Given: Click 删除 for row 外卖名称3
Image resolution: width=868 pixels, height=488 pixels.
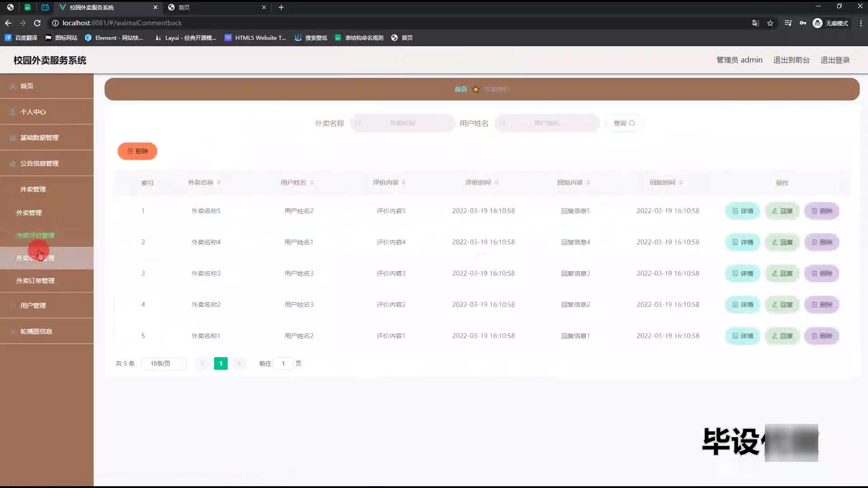Looking at the screenshot, I should (x=822, y=273).
